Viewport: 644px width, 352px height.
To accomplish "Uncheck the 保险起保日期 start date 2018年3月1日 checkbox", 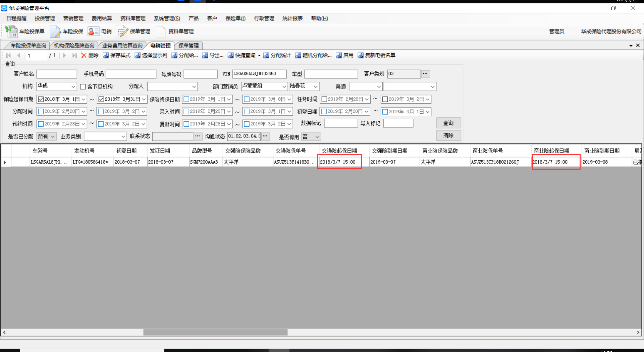I will 41,99.
